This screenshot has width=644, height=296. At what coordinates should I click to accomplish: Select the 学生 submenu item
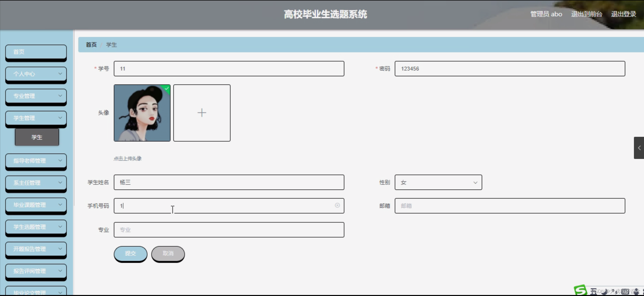(37, 137)
